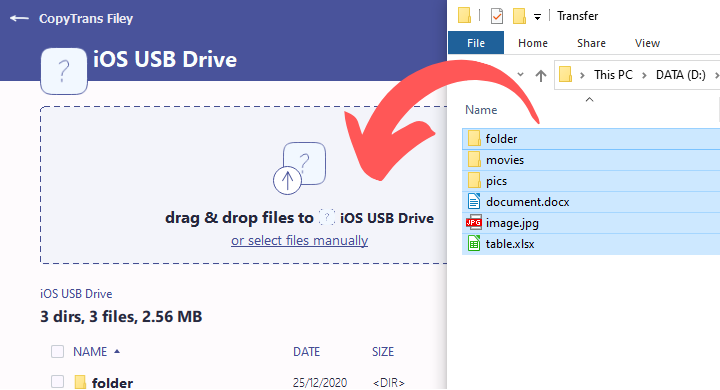Click the xlsx spreadsheet file icon
Image resolution: width=720 pixels, height=390 pixels.
(x=474, y=243)
